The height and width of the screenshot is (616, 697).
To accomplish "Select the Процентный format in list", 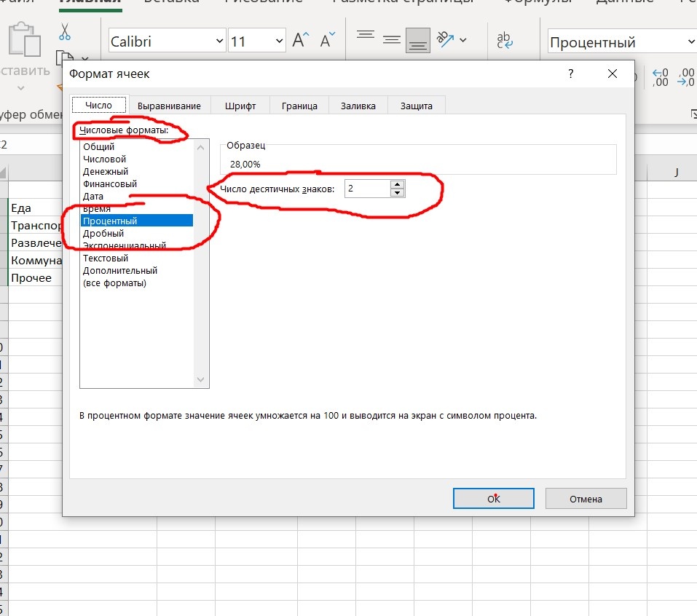I will pos(137,221).
